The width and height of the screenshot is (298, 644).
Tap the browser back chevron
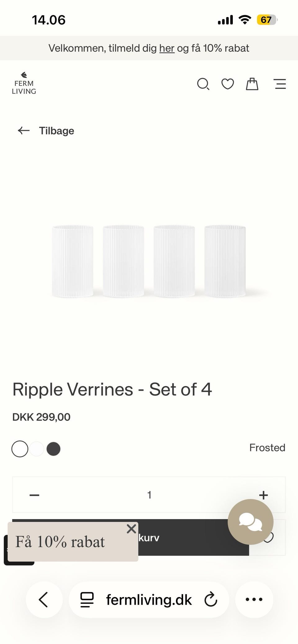point(44,599)
